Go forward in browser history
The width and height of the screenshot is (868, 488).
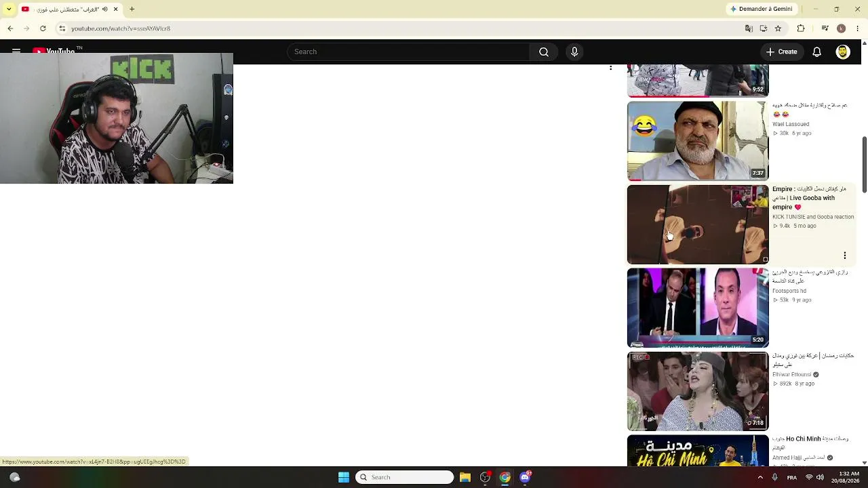(x=26, y=28)
